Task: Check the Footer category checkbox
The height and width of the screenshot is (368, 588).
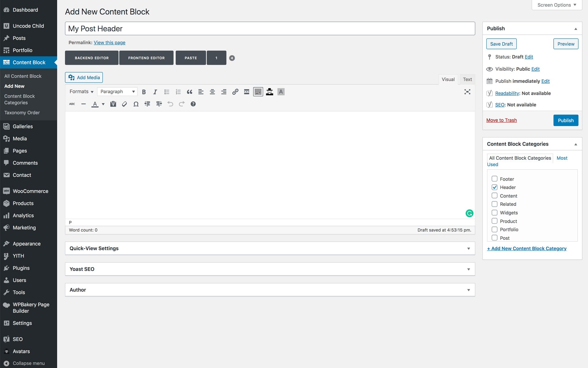Action: [x=494, y=179]
